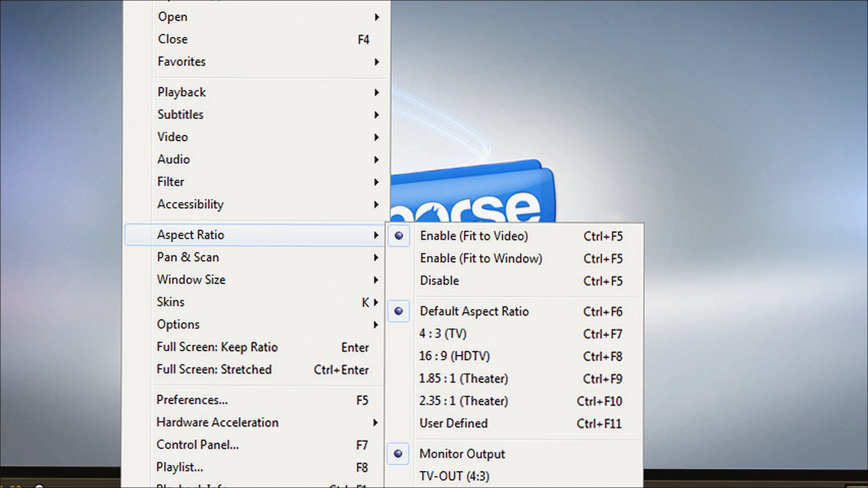Select Default Aspect Ratio radio option
Image resolution: width=868 pixels, height=488 pixels.
(x=514, y=311)
